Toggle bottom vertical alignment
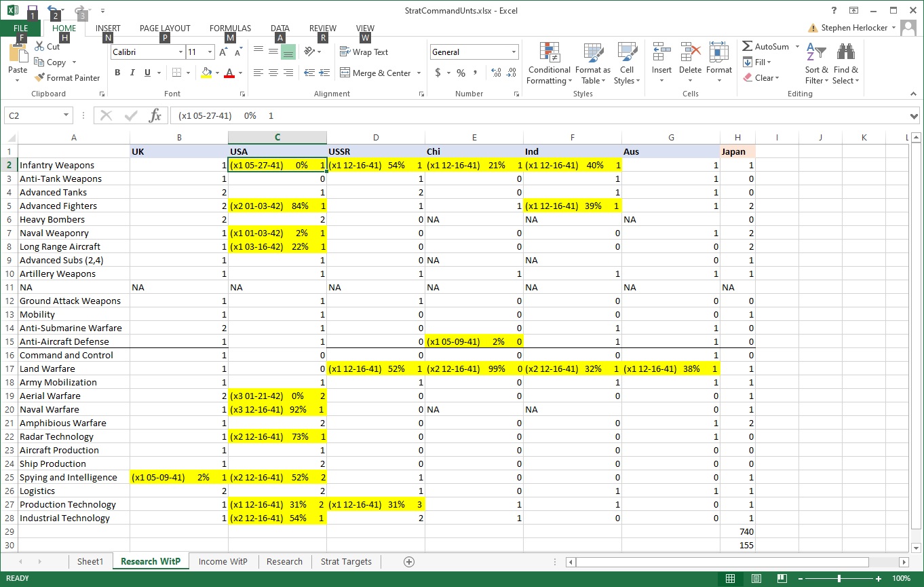Viewport: 924px width, 587px height. [x=288, y=52]
